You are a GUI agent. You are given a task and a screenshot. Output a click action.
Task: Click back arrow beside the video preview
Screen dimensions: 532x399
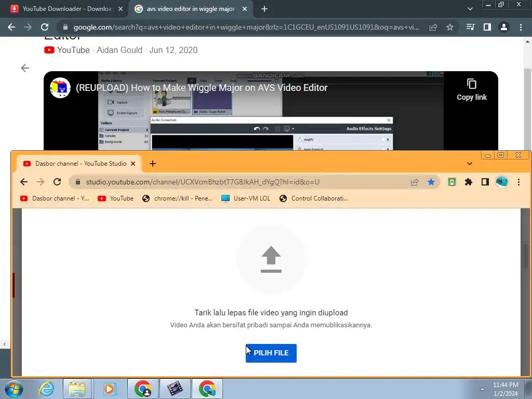point(25,68)
